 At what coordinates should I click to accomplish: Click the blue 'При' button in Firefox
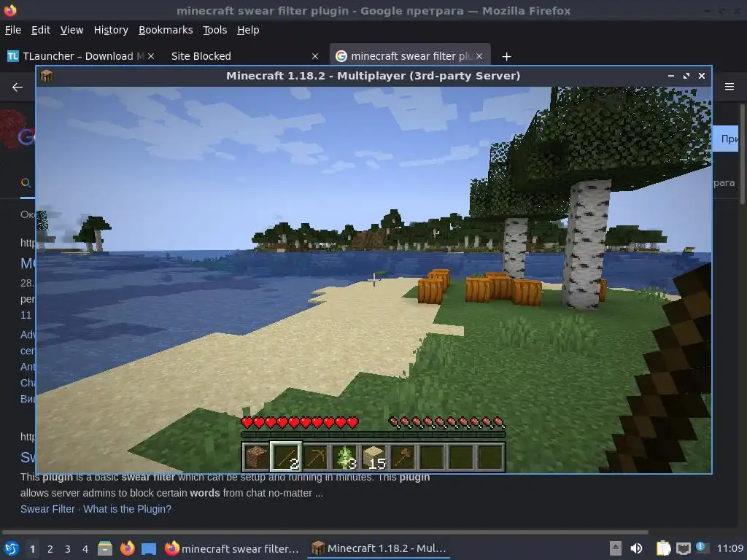coord(725,139)
